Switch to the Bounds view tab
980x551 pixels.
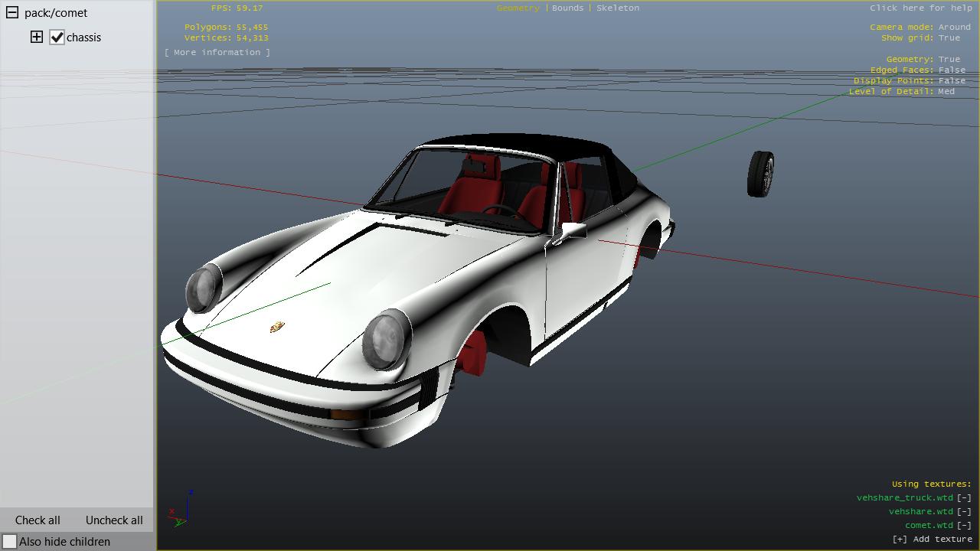pyautogui.click(x=567, y=8)
